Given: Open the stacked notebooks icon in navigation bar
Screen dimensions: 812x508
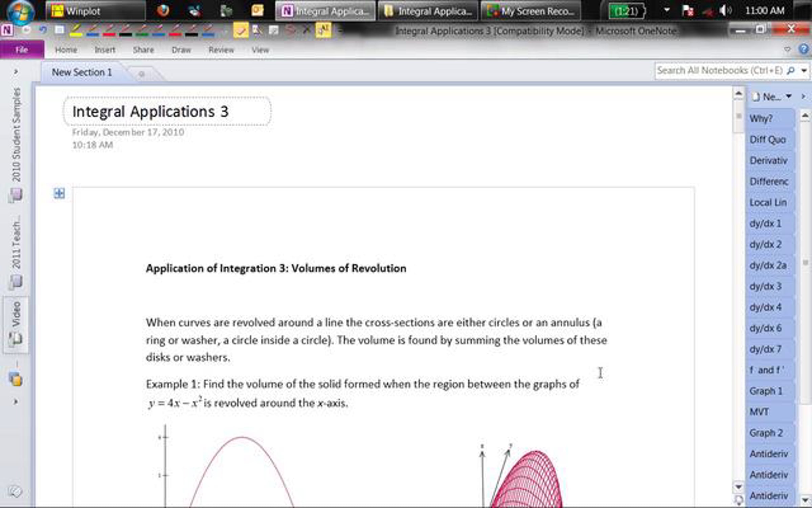Looking at the screenshot, I should [15, 379].
